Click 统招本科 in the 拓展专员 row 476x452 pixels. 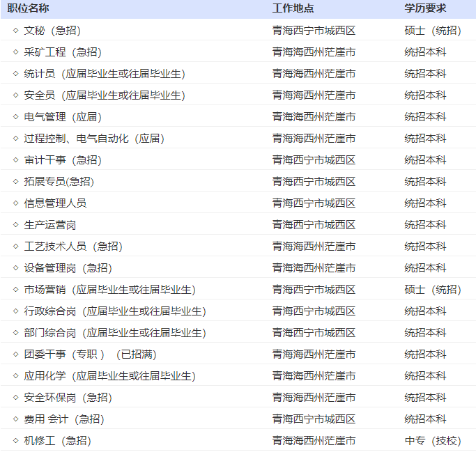(425, 182)
